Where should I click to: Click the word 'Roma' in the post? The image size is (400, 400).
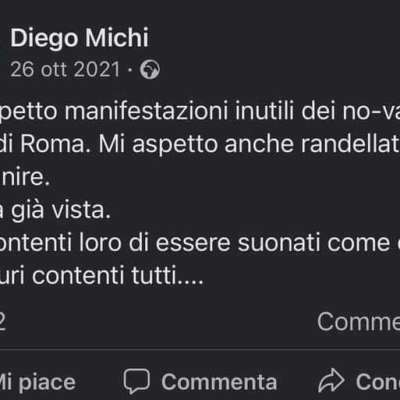(54, 144)
